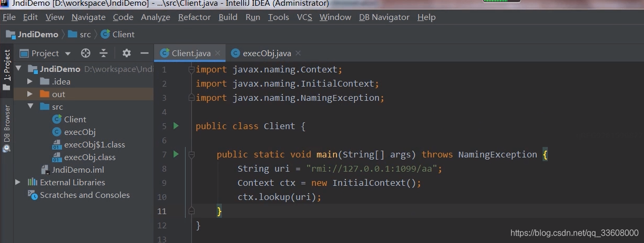Click the collapse all icon in Project panel
Image resolution: width=644 pixels, height=243 pixels.
point(104,53)
